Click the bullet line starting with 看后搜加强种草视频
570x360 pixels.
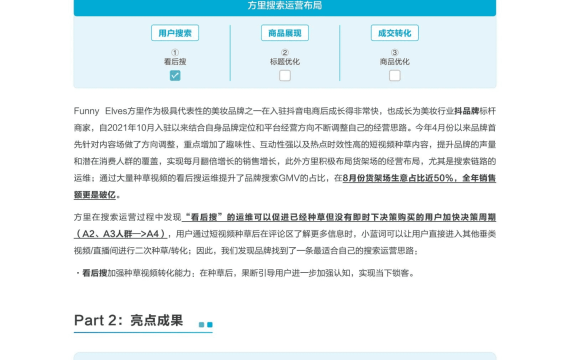(x=245, y=273)
